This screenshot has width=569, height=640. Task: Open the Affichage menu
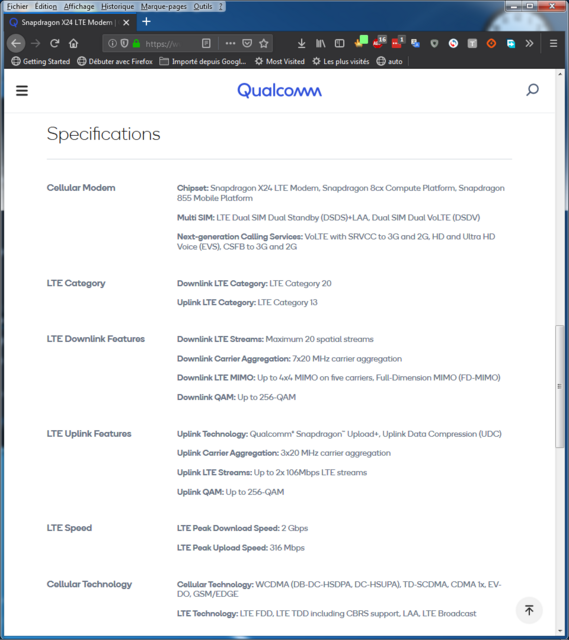click(x=79, y=7)
